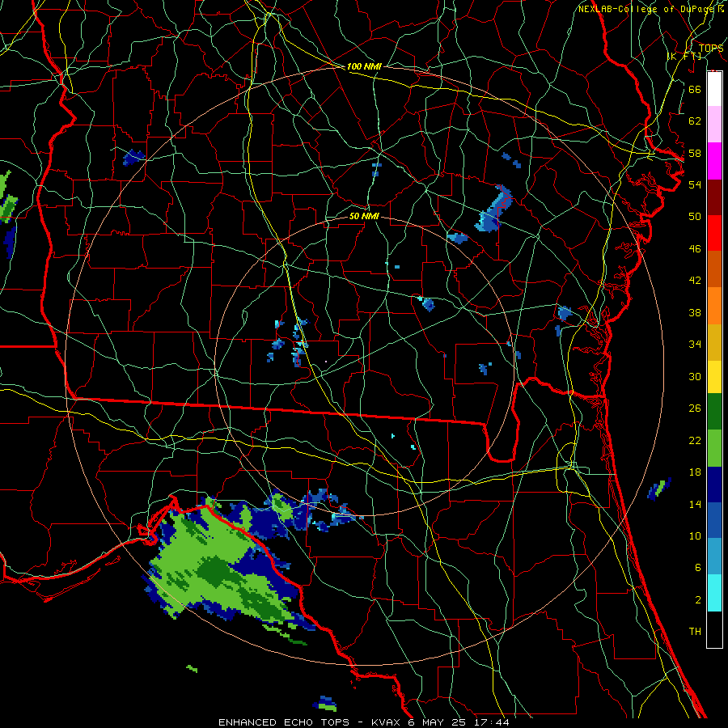Image resolution: width=728 pixels, height=728 pixels.
Task: Click the "6 MAY 25" date in caption
Action: pos(438,722)
